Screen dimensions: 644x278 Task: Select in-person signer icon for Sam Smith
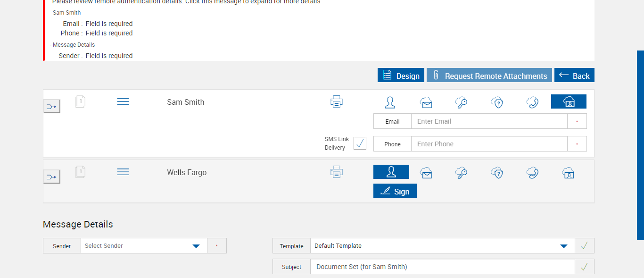pyautogui.click(x=390, y=102)
